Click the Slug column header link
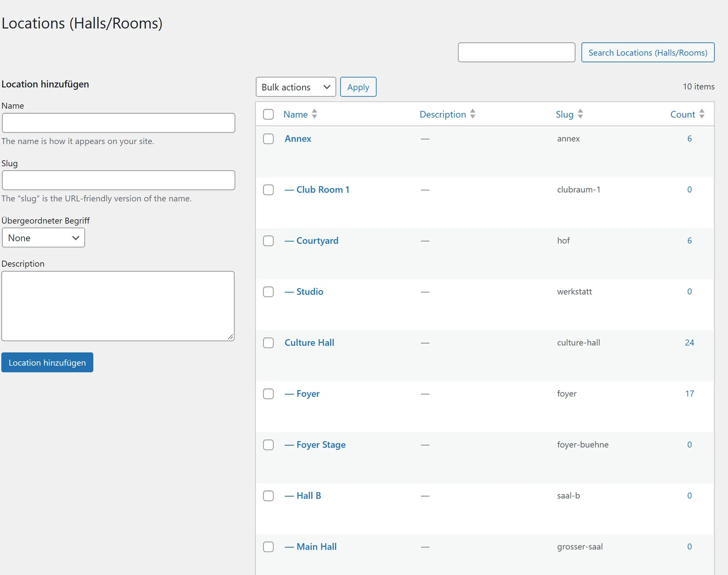 click(565, 114)
